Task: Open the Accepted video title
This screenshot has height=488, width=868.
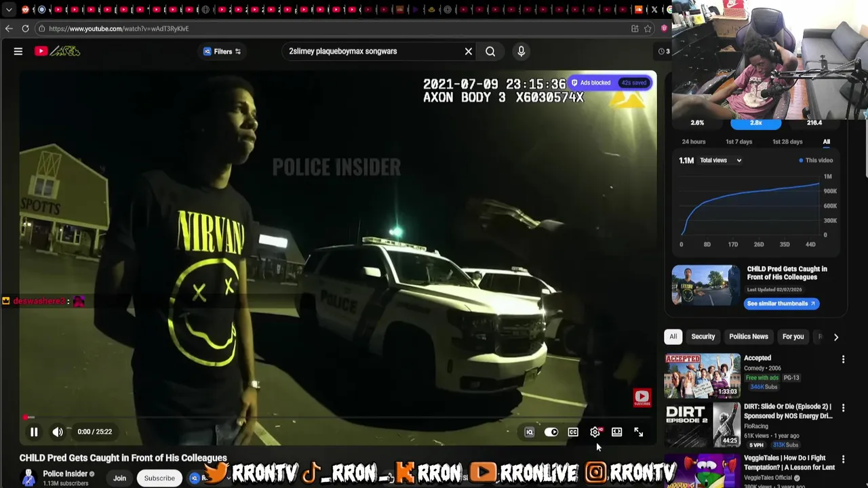Action: (757, 358)
